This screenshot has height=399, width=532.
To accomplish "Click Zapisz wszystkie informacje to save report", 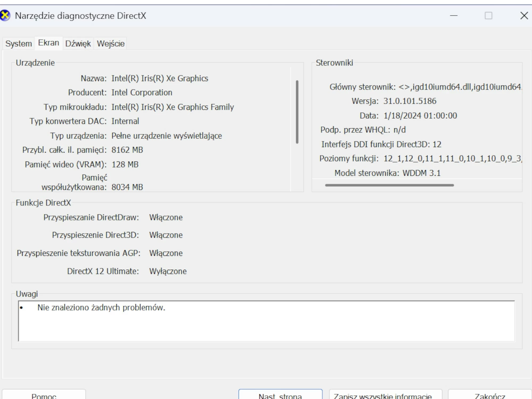I will [x=383, y=396].
